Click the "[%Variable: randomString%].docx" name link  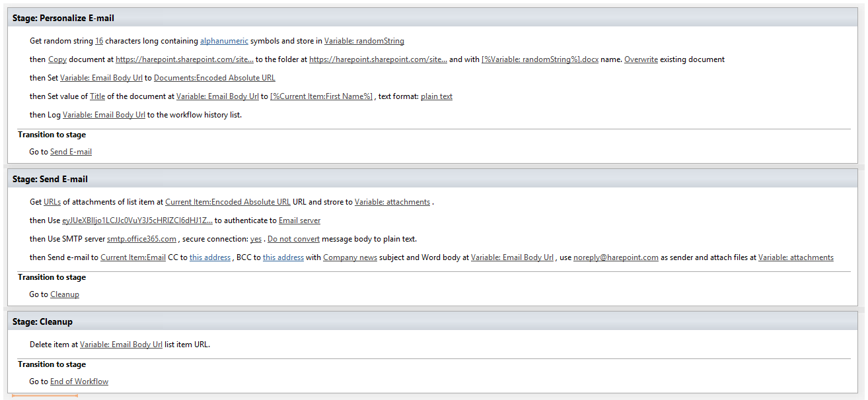pyautogui.click(x=540, y=59)
